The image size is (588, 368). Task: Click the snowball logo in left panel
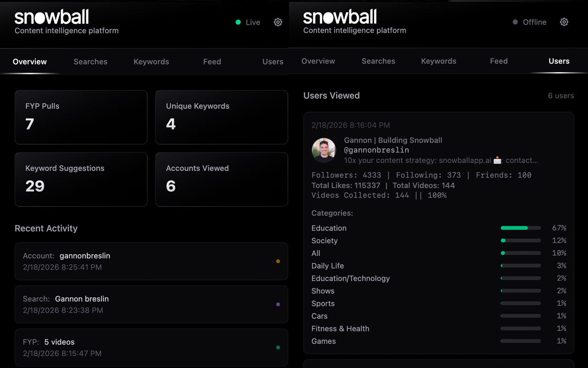pos(51,17)
